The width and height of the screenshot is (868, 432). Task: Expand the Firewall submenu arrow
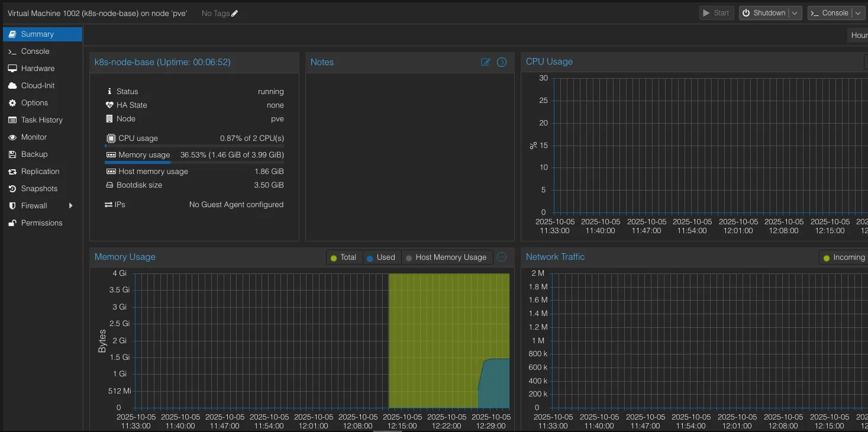71,206
